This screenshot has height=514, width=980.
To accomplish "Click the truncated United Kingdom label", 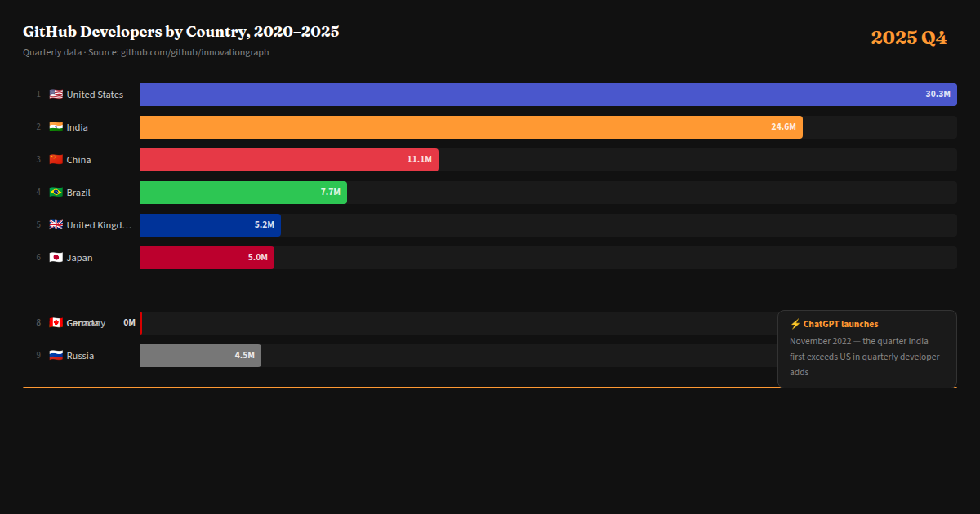I will (99, 225).
